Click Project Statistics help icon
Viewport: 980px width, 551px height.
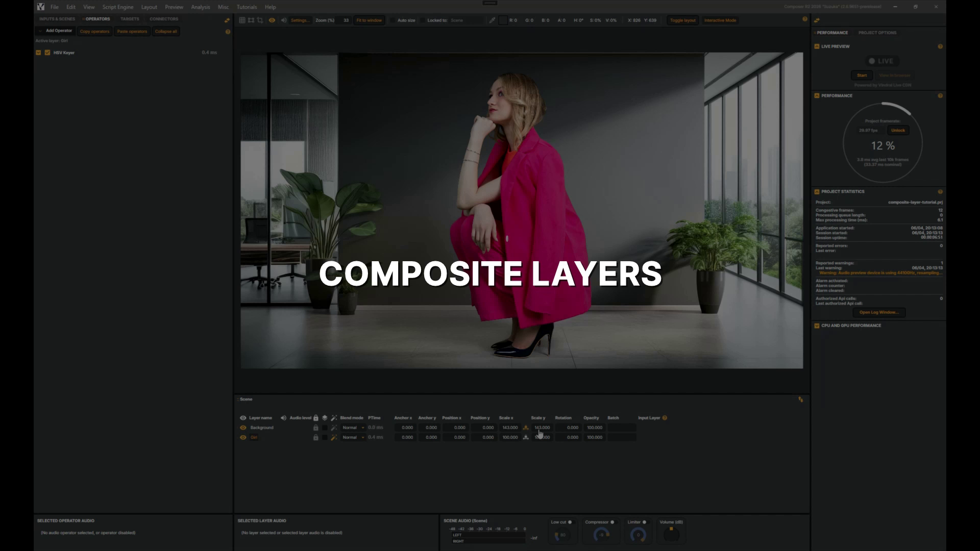pyautogui.click(x=940, y=192)
